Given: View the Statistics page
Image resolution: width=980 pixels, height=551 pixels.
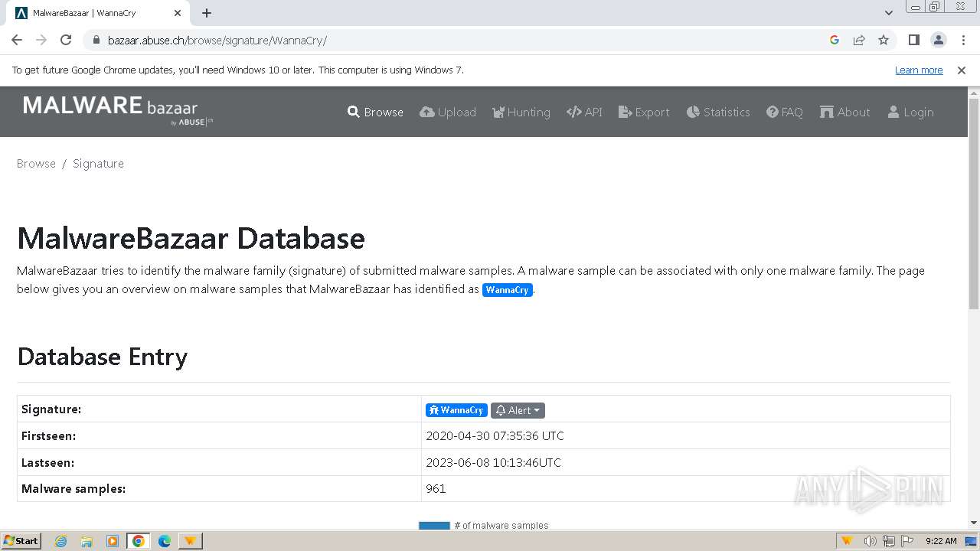Looking at the screenshot, I should tap(718, 112).
